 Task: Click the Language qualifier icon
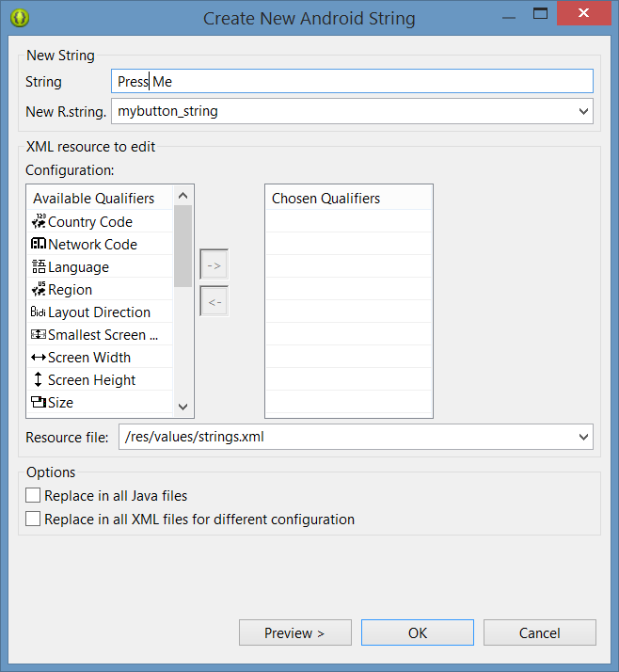click(39, 266)
